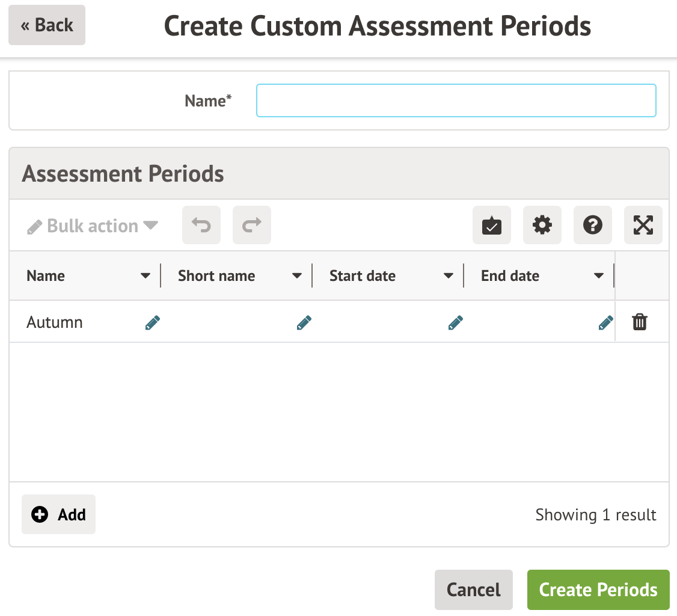Open the Short name column dropdown arrow
The width and height of the screenshot is (677, 616).
point(297,276)
